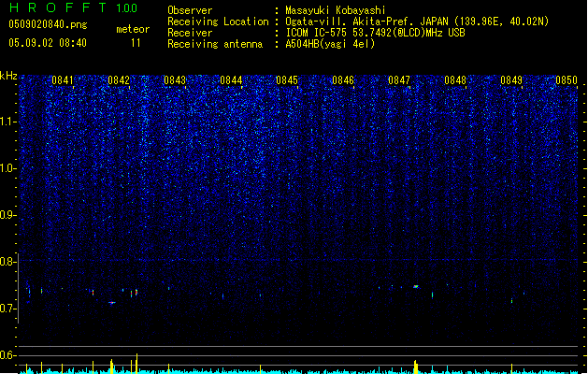Click the 0849 time marker

pyautogui.click(x=511, y=80)
